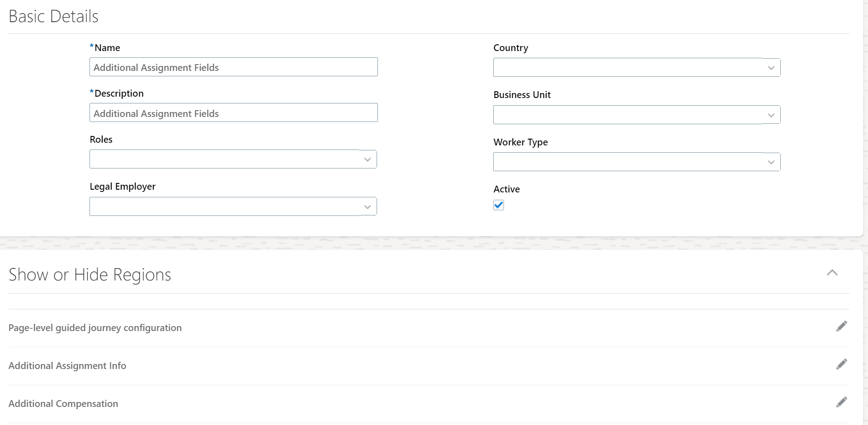Image resolution: width=868 pixels, height=425 pixels.
Task: Click the 'Show or Hide Regions' heading
Action: (x=90, y=275)
